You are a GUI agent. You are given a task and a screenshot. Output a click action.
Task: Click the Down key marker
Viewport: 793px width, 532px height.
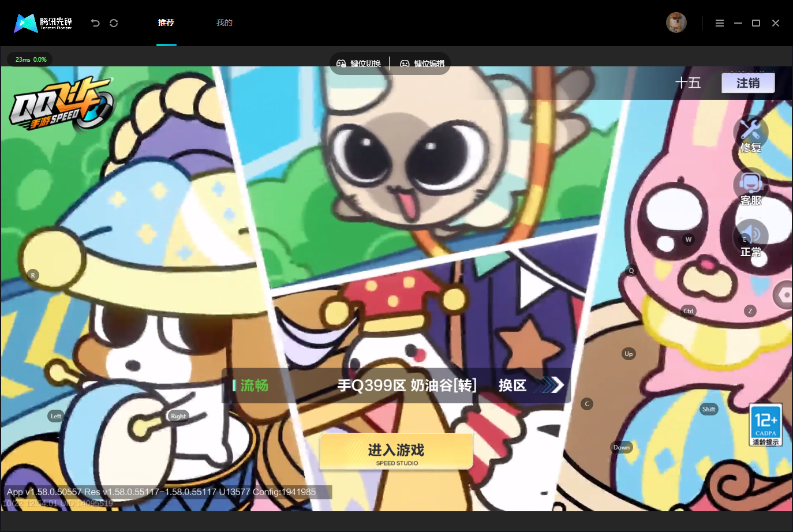click(622, 447)
